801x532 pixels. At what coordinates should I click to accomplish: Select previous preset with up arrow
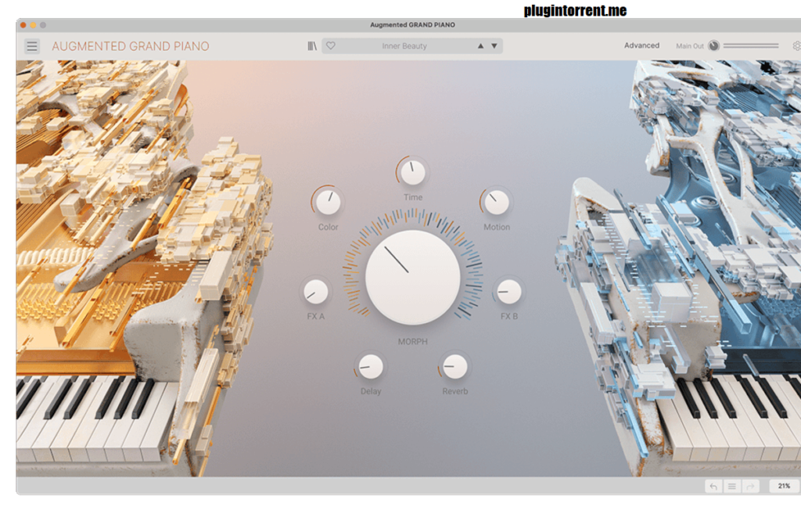click(481, 45)
